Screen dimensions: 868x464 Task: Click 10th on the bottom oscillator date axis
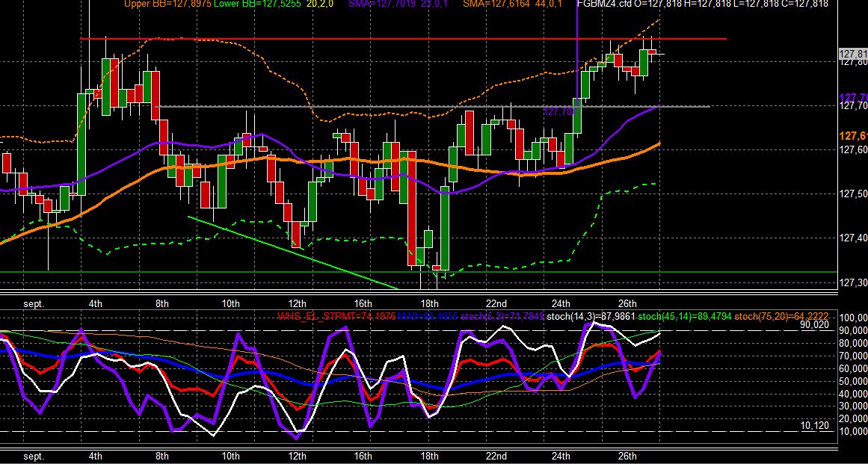click(x=230, y=457)
